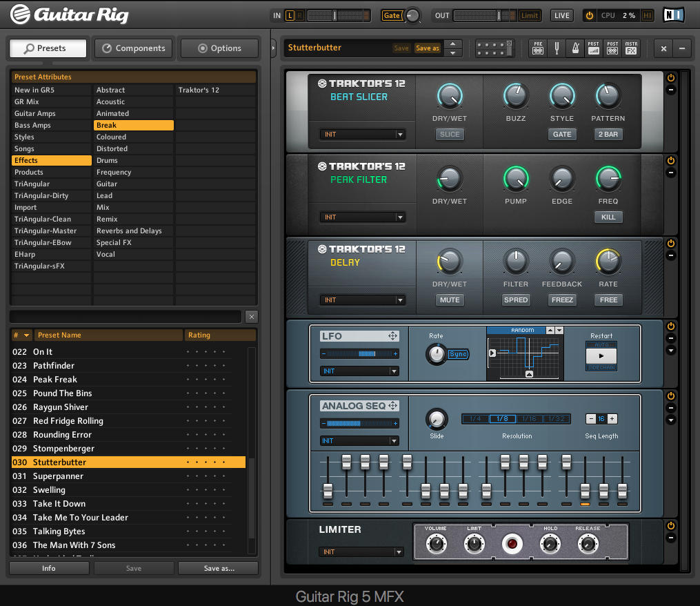Toggle LIVE mode
This screenshot has height=606, width=700.
point(561,16)
